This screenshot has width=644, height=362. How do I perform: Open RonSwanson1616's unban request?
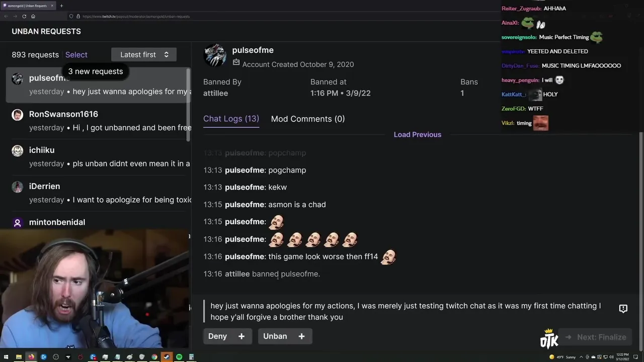(x=99, y=121)
